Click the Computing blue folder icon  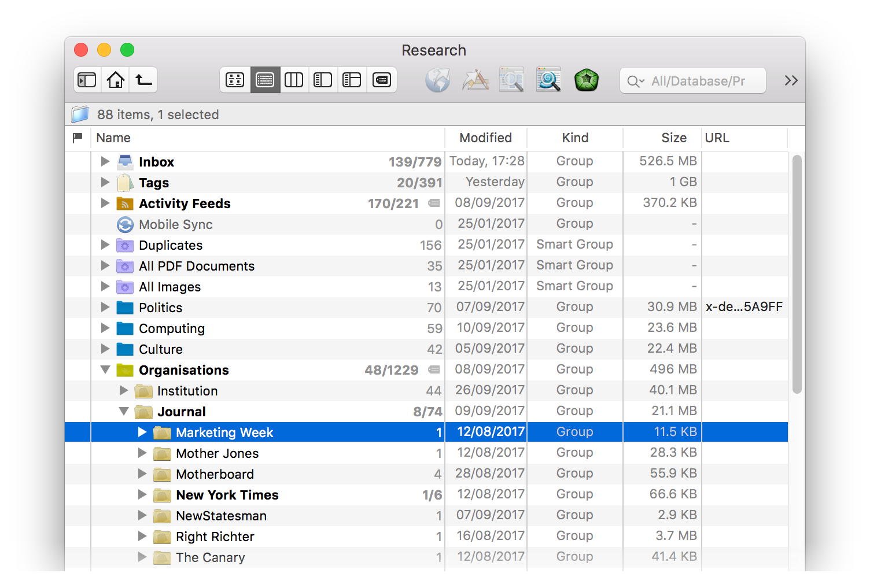tap(125, 328)
